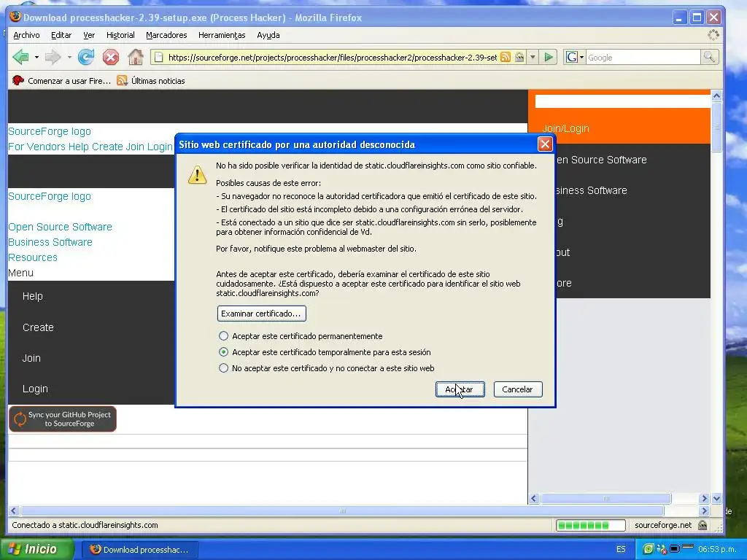
Task: Click Cancelar button in dialog
Action: (517, 389)
